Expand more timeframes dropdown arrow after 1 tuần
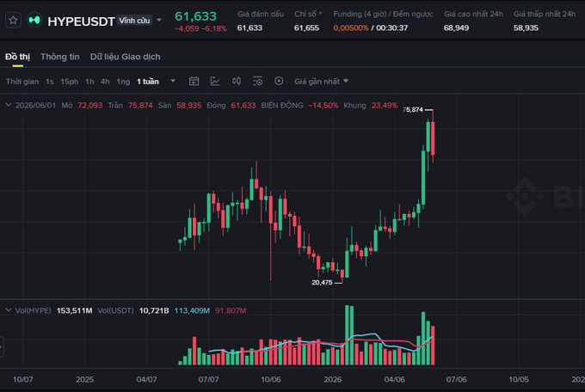585x392 pixels. tap(173, 81)
